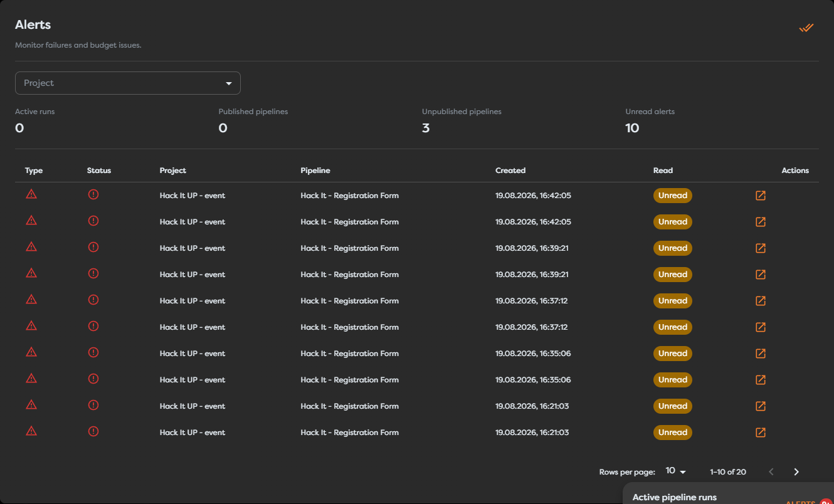Screen dimensions: 834x504
Task: Click the Alerts page heading
Action: [x=33, y=25]
